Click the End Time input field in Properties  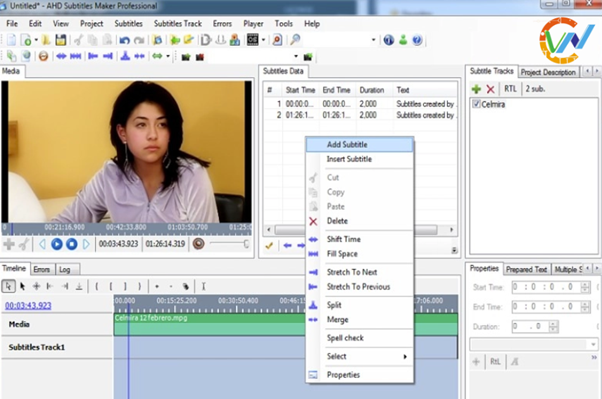click(x=551, y=307)
